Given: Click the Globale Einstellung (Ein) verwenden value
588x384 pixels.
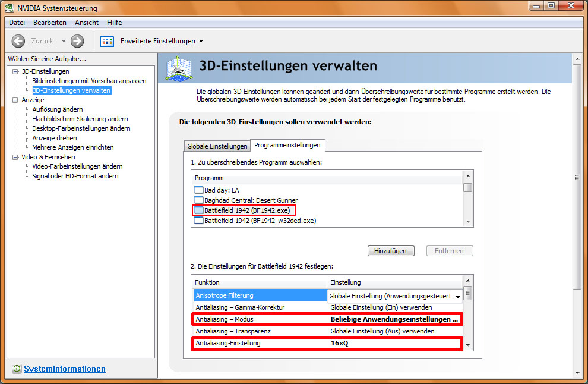Looking at the screenshot, I should pyautogui.click(x=381, y=307).
